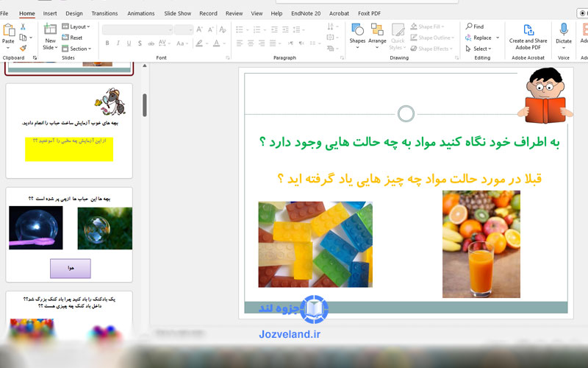Open the font name combo box

coord(137,29)
